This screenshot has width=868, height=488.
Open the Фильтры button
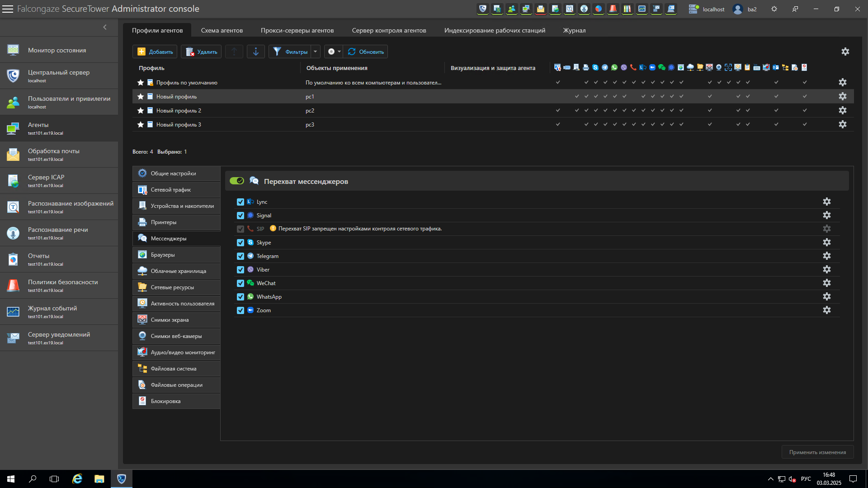coord(290,52)
